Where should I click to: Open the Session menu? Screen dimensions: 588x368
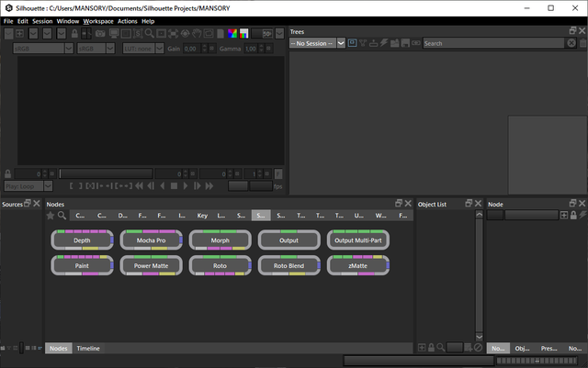click(42, 21)
